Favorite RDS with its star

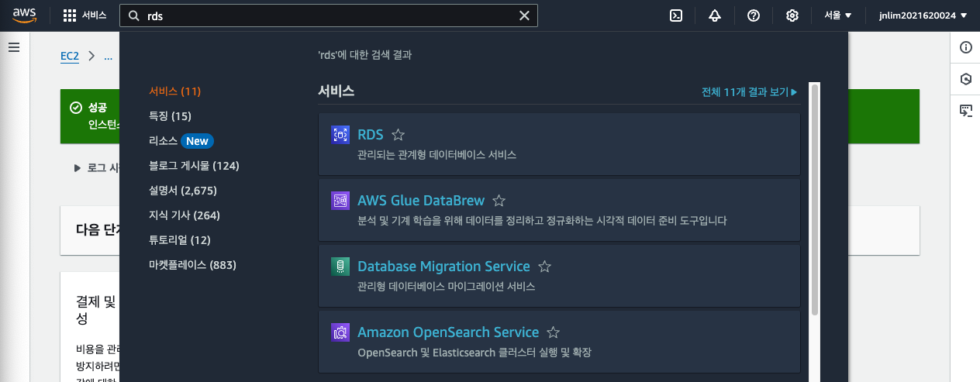pyautogui.click(x=399, y=135)
